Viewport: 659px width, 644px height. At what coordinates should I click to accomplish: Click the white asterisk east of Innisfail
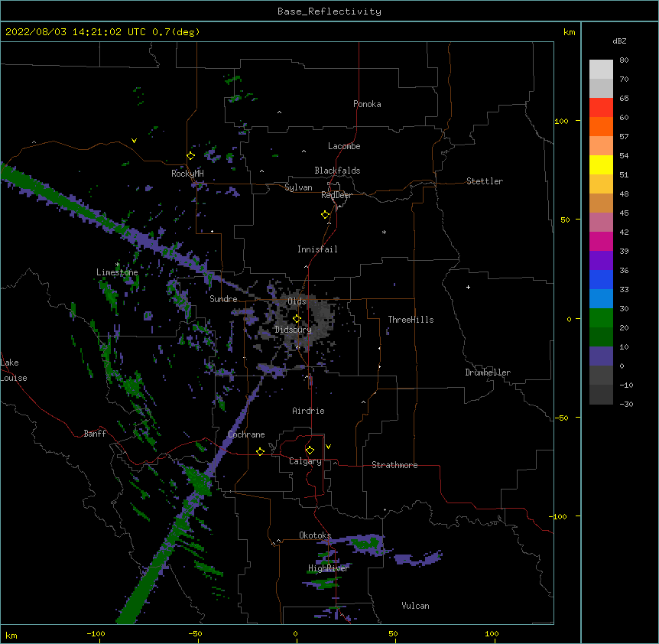click(x=384, y=232)
